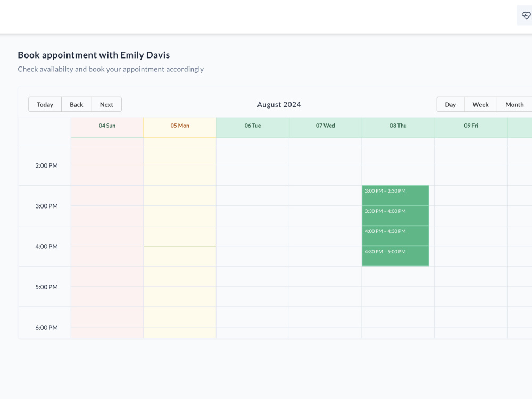The image size is (532, 399).
Task: Open the 05 Mon day header
Action: tap(180, 126)
